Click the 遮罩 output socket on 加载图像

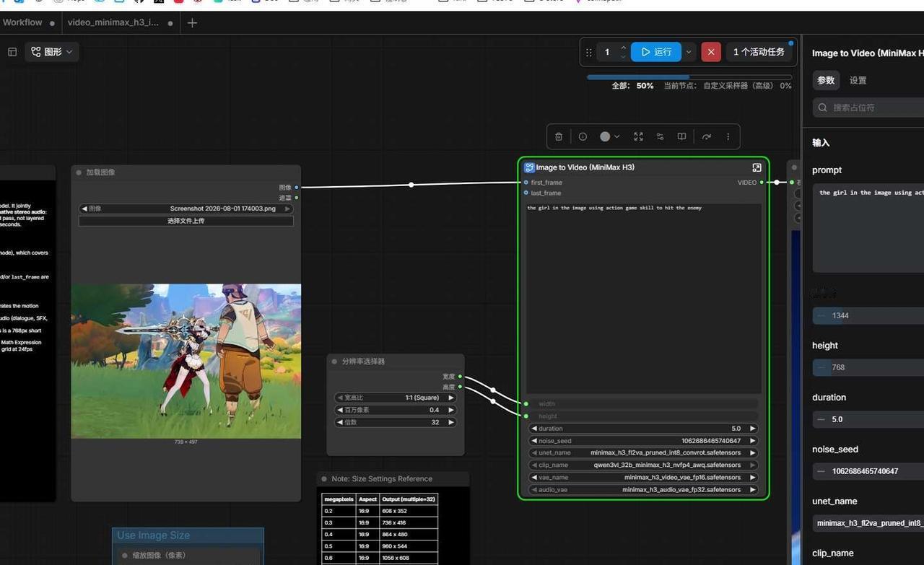tap(297, 198)
